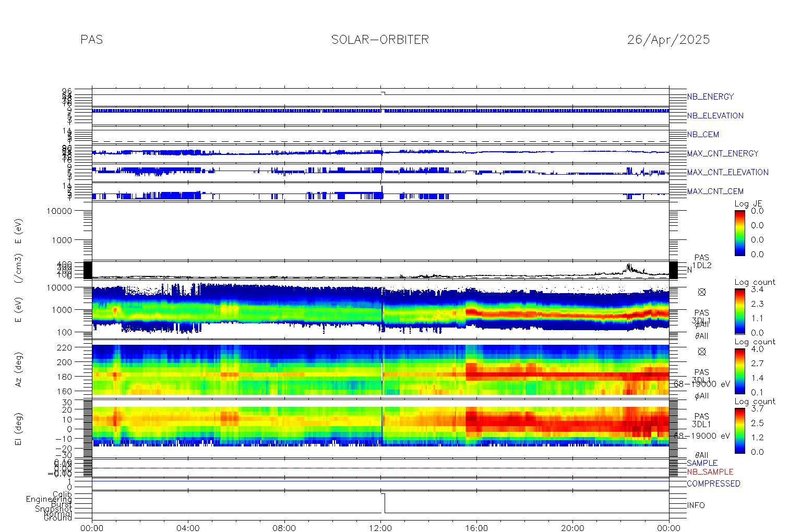
Task: Click the Calib mode label in INFO panel
Action: tap(62, 494)
